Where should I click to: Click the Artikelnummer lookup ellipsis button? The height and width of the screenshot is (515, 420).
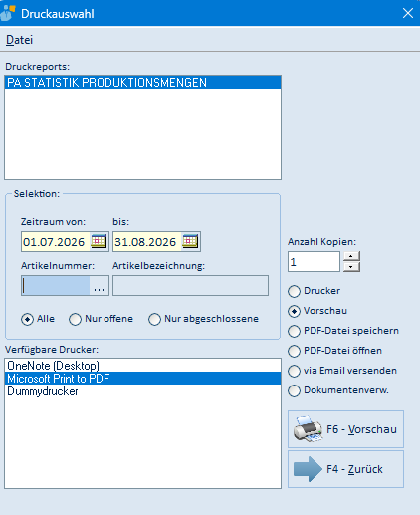click(99, 286)
